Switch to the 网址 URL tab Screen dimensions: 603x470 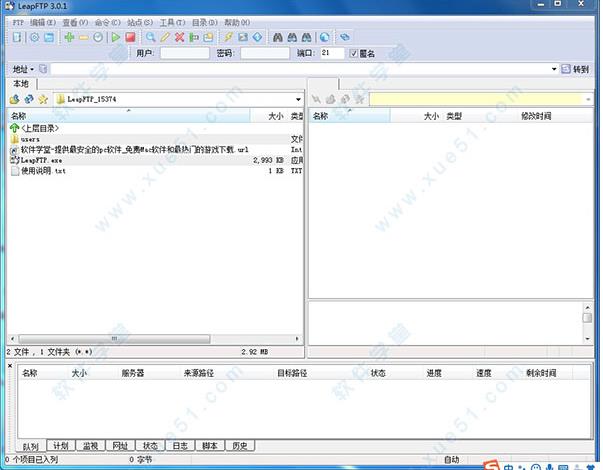tap(120, 445)
